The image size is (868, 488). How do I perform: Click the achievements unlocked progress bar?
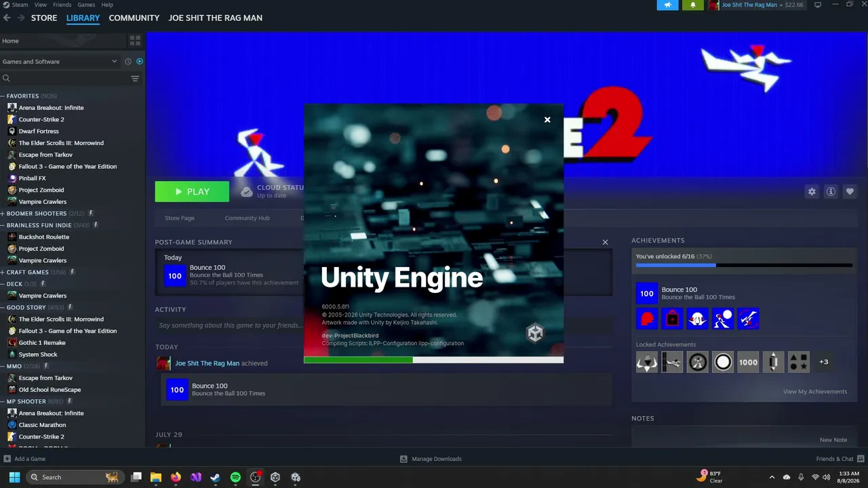[744, 266]
